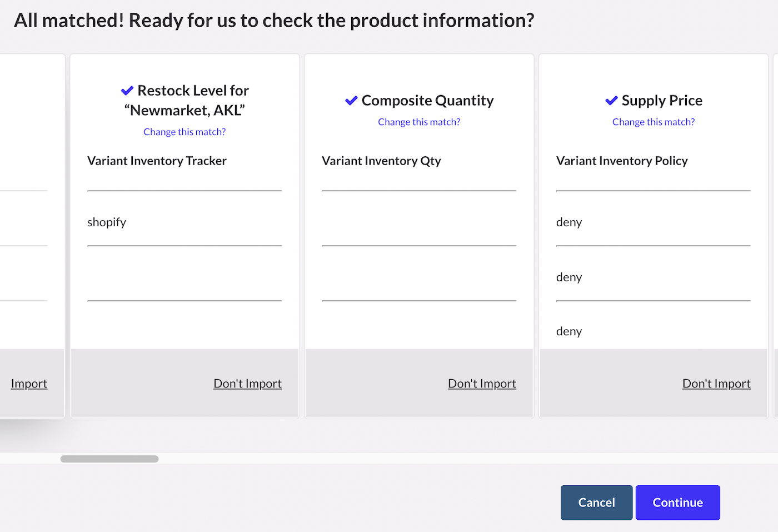Choose Don't Import for Variant Inventory Tracker
The height and width of the screenshot is (532, 778).
click(247, 384)
